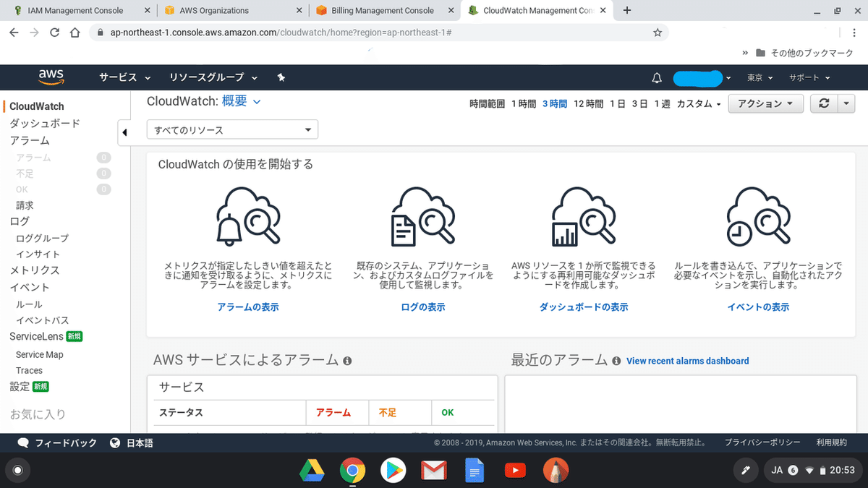868x488 pixels.
Task: Open a new browser tab
Action: tap(627, 10)
